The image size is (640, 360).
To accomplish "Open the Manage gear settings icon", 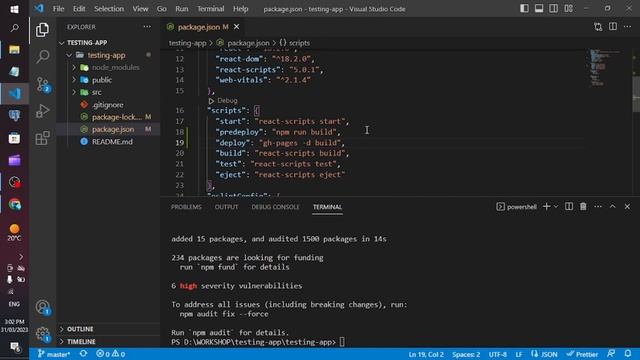I will 42,334.
